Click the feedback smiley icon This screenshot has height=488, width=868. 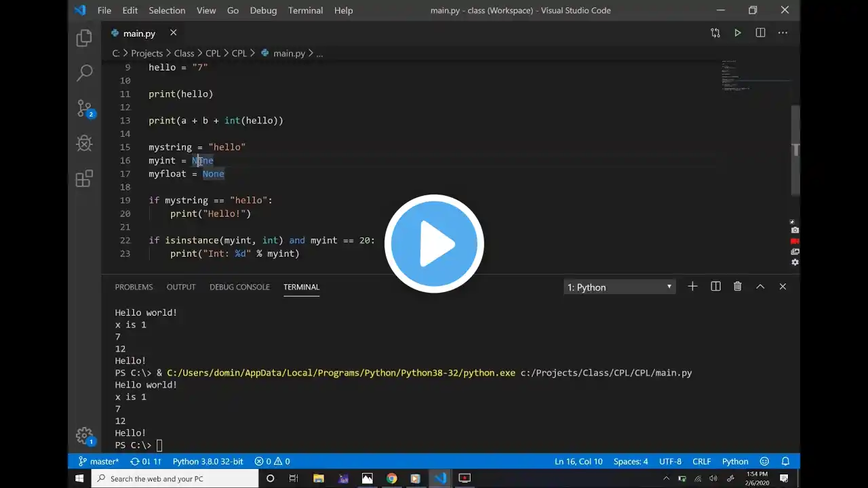click(765, 462)
